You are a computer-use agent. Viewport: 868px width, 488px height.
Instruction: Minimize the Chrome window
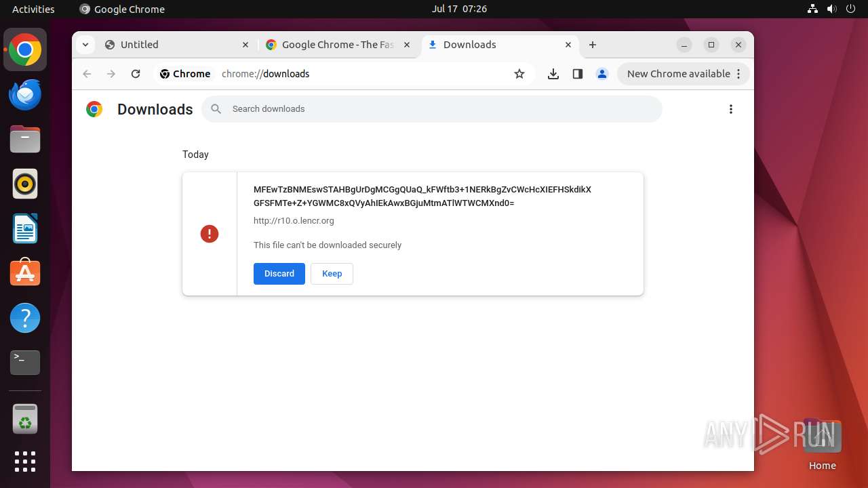coord(684,45)
